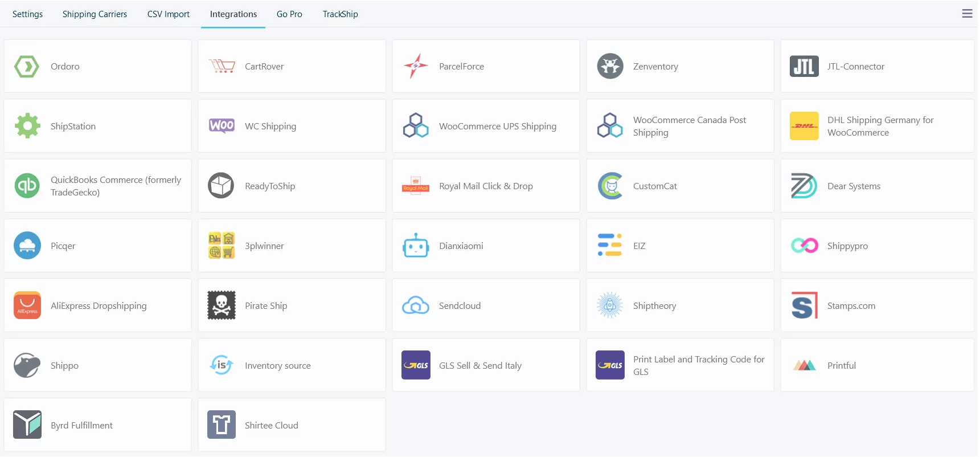Click GLS Sell & Send Italy logo

click(416, 365)
